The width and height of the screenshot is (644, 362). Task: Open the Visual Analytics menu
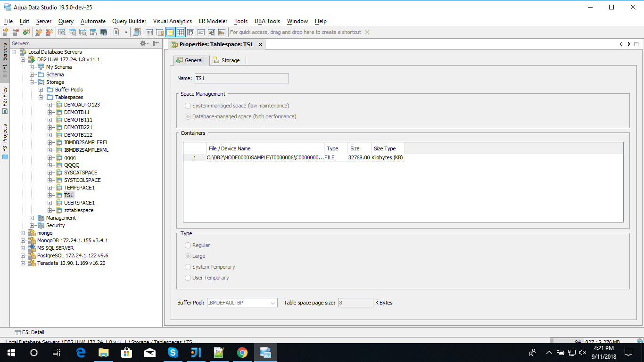point(173,21)
